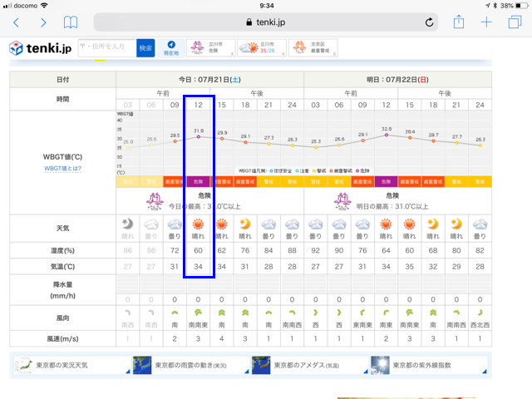Open the 立川市 35/26 forecast shortcut

click(x=259, y=48)
